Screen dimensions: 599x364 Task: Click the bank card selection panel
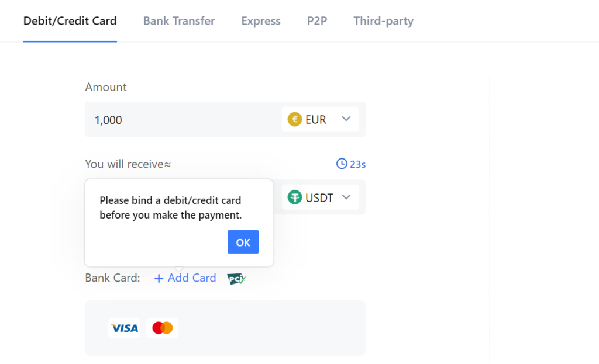click(225, 328)
